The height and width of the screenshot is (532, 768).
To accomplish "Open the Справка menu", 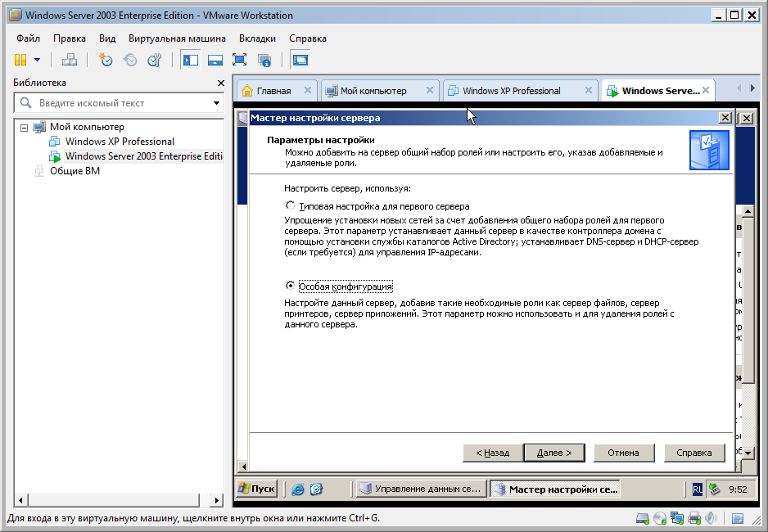I will tap(308, 38).
